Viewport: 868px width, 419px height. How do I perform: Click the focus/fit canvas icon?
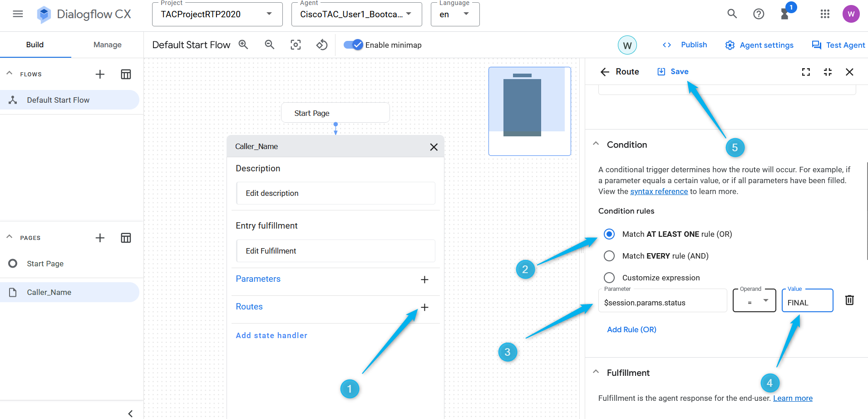pyautogui.click(x=296, y=45)
